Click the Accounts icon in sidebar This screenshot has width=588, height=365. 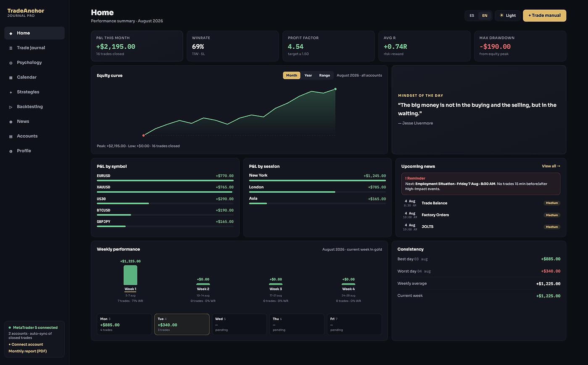coord(11,136)
